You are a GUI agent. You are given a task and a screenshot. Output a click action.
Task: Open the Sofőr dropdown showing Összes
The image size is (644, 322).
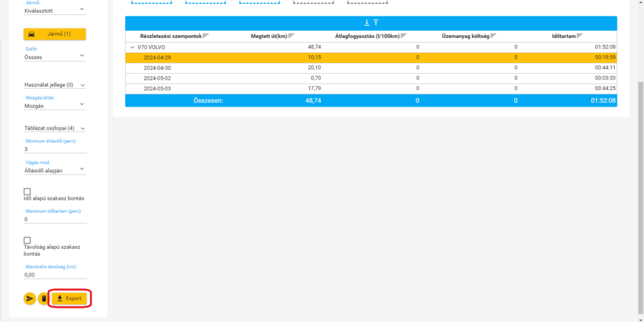coord(54,57)
